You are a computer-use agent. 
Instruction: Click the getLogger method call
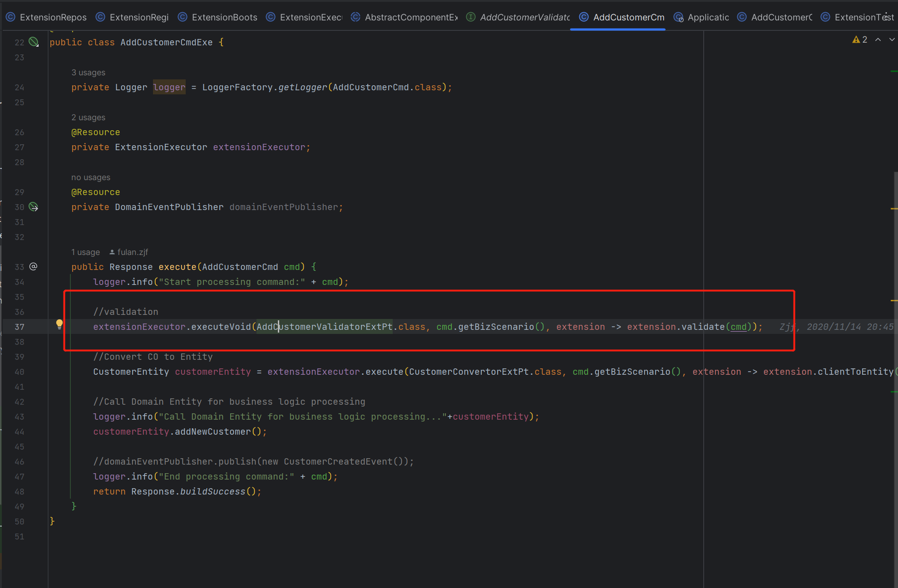[302, 87]
